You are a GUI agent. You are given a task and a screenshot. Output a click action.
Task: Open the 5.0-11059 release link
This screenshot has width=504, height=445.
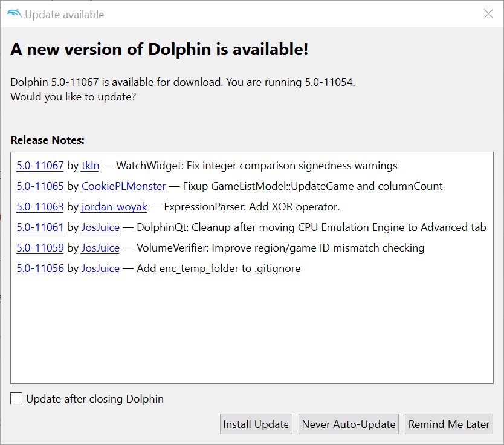(x=40, y=248)
